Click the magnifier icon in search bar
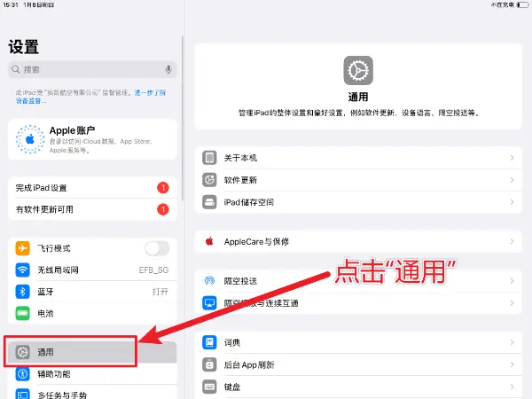532x399 pixels. point(16,69)
